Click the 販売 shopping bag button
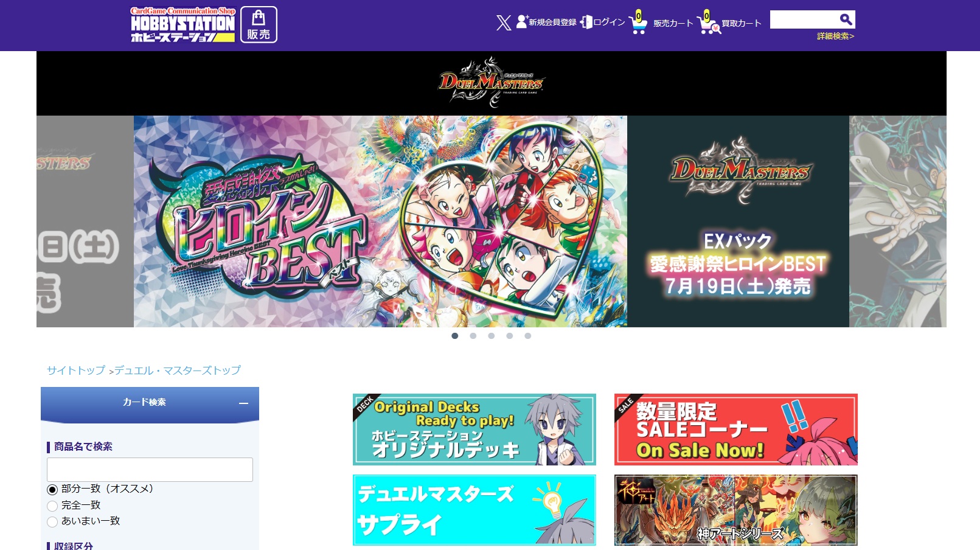 click(x=259, y=24)
